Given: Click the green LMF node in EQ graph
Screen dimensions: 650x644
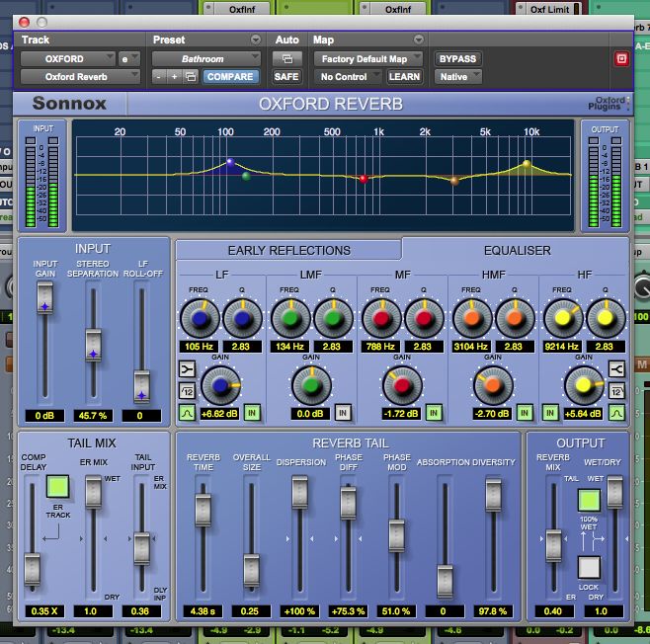Looking at the screenshot, I should [x=246, y=176].
